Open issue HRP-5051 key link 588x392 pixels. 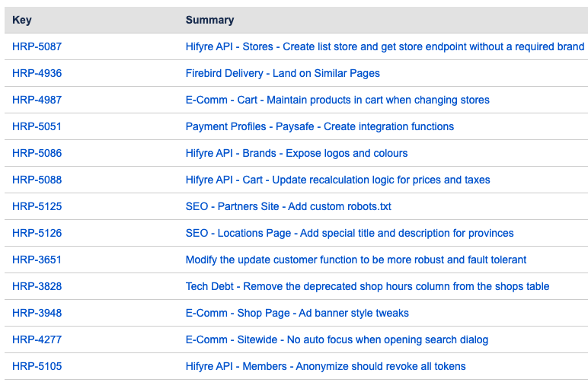pyautogui.click(x=37, y=126)
